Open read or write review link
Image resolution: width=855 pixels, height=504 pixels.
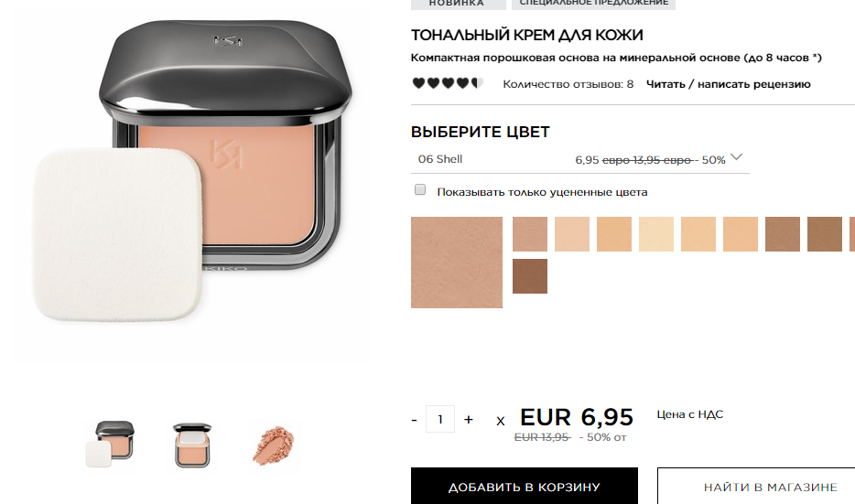[x=728, y=84]
